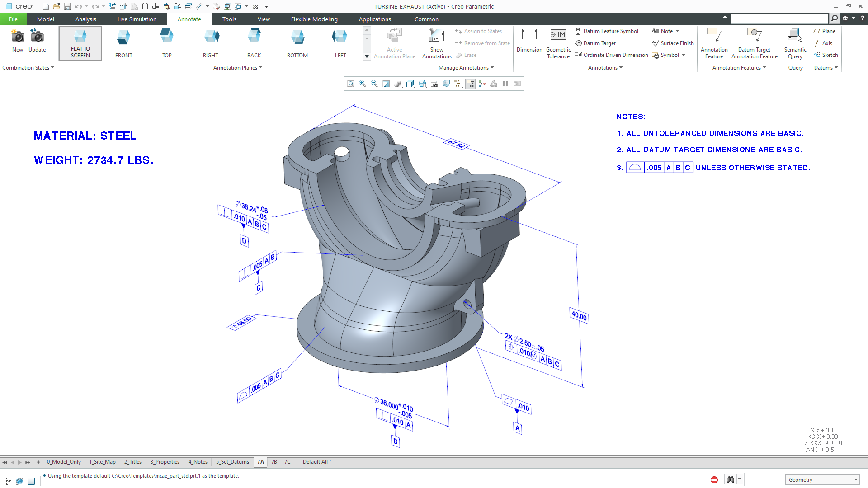This screenshot has width=868, height=488.
Task: Expand the Note dropdown arrow
Action: click(x=677, y=31)
